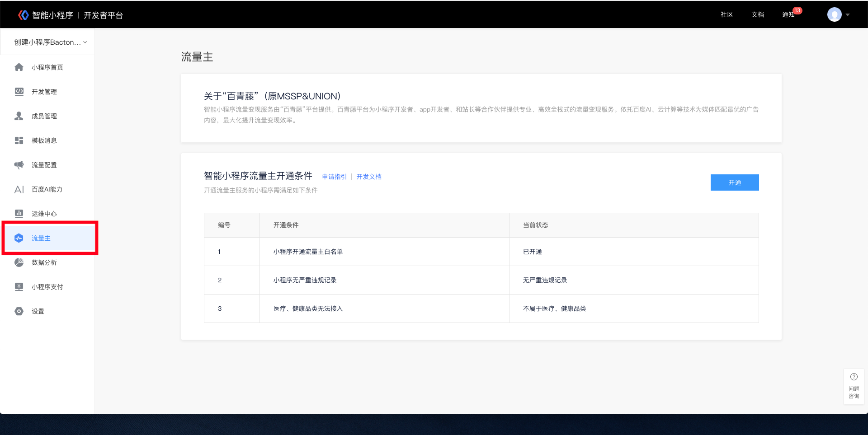The image size is (868, 435).
Task: Open 小程序首页 in the sidebar
Action: point(47,67)
